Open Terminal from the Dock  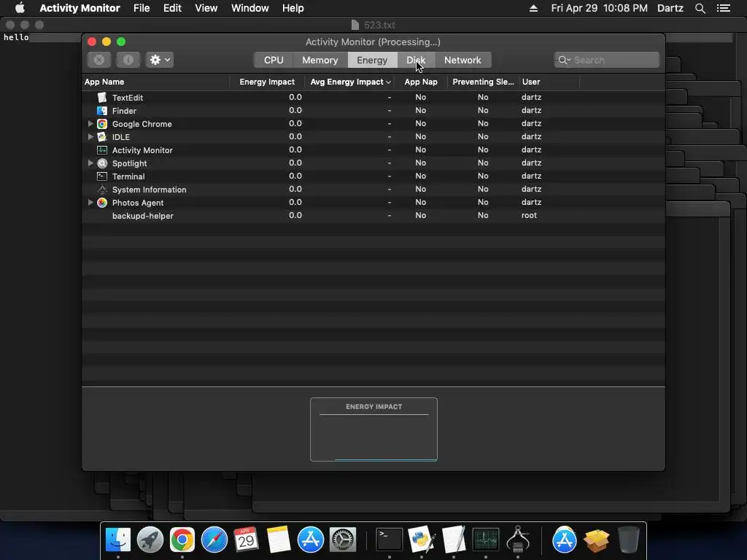[x=390, y=540]
